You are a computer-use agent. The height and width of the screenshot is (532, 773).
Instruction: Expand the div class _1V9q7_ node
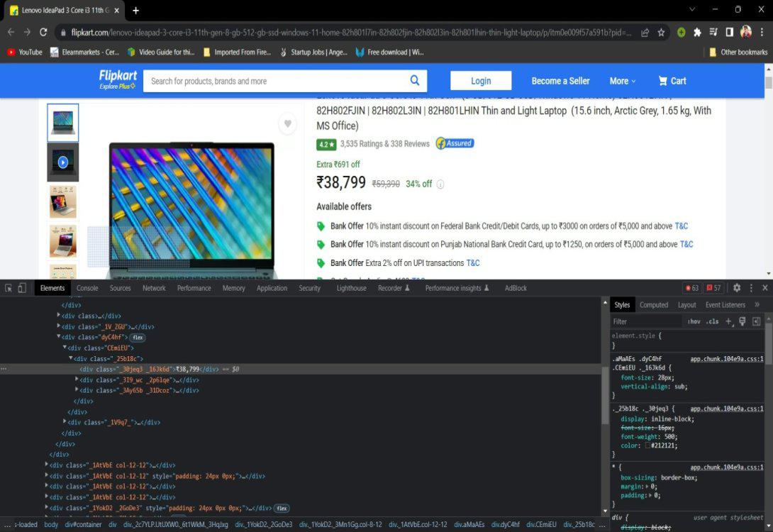coord(65,422)
